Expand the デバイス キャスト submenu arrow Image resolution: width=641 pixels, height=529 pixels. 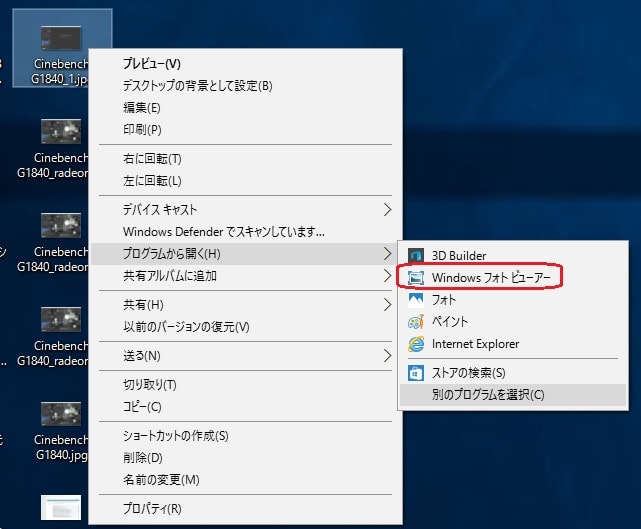point(387,210)
